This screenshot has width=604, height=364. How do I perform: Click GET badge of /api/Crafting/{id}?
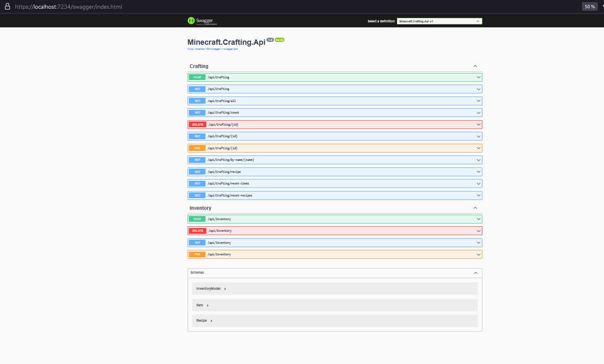coord(197,136)
